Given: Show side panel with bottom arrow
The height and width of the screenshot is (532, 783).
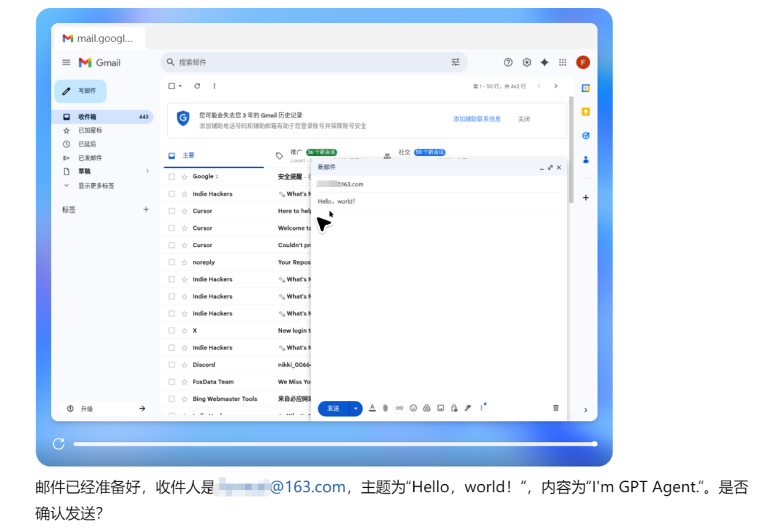Looking at the screenshot, I should [x=586, y=410].
